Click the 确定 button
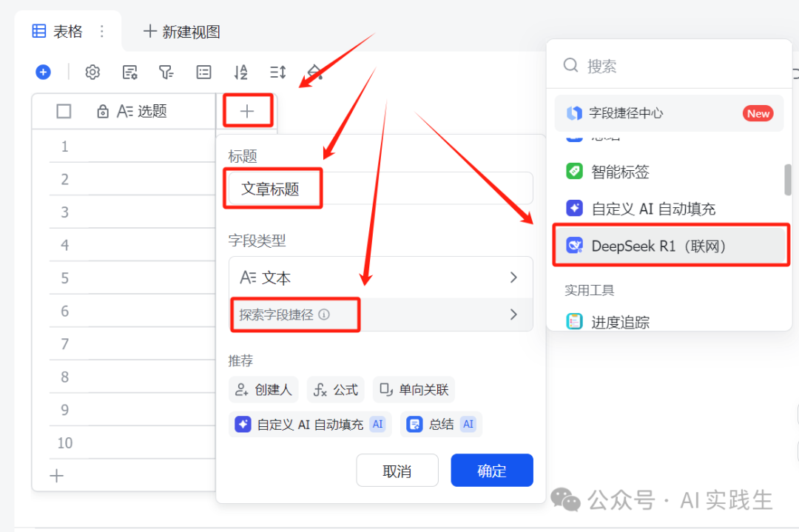 (x=492, y=471)
